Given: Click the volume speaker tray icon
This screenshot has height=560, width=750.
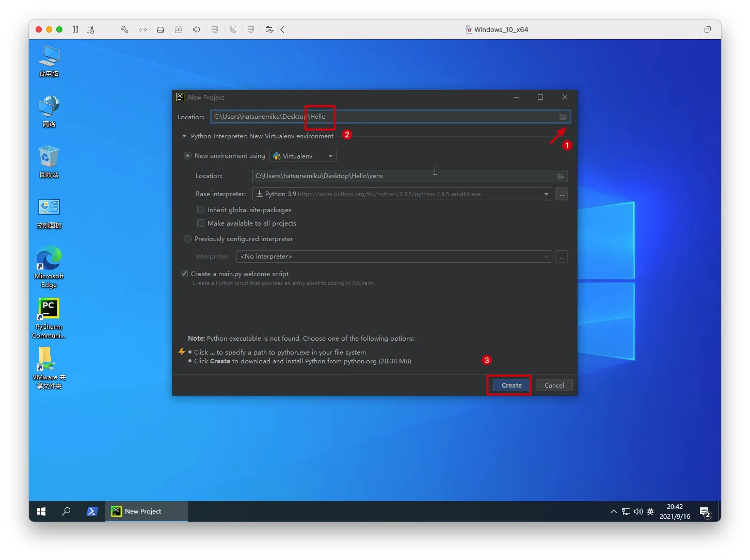Looking at the screenshot, I should [638, 511].
